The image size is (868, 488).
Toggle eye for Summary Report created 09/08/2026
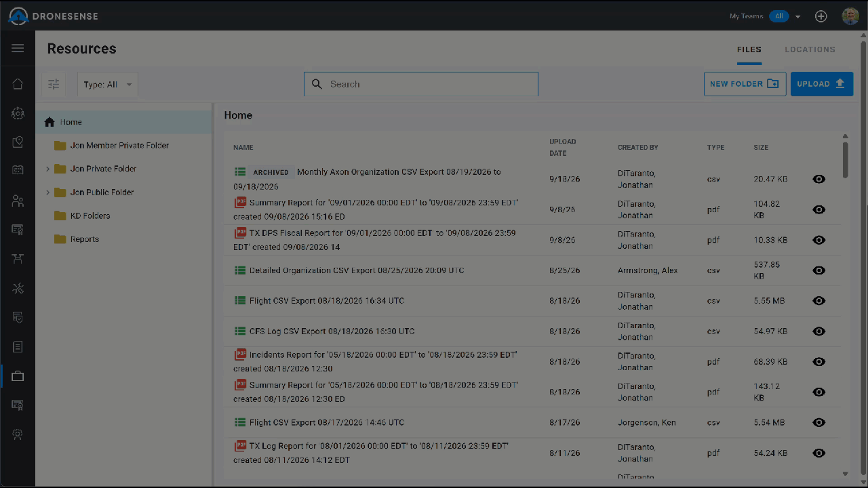coord(819,209)
